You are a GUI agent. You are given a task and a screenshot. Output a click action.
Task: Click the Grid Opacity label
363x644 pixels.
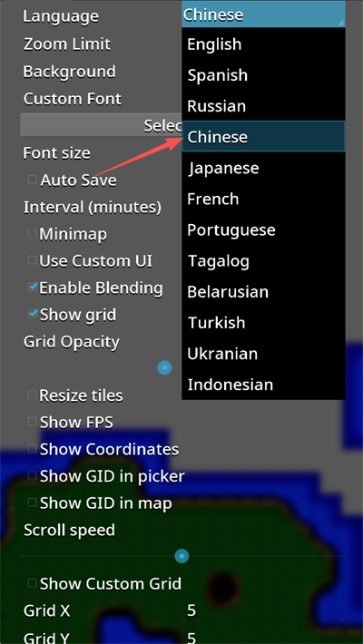pos(72,342)
